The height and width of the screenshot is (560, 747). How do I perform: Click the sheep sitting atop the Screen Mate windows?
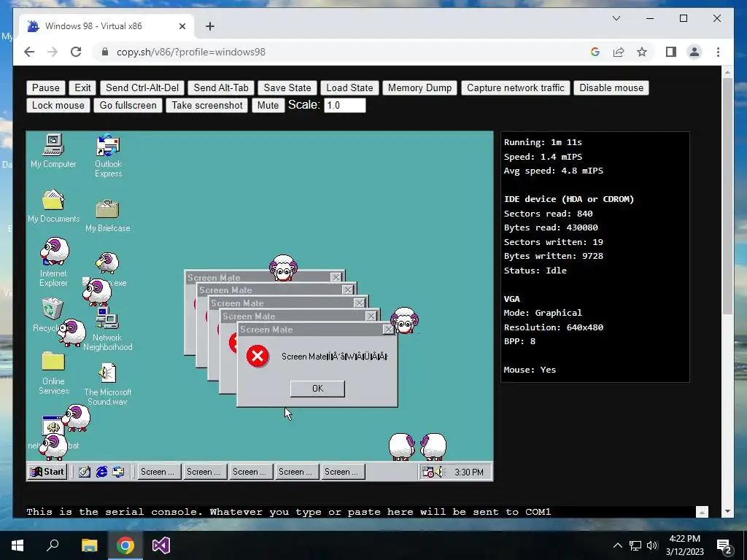[x=284, y=267]
